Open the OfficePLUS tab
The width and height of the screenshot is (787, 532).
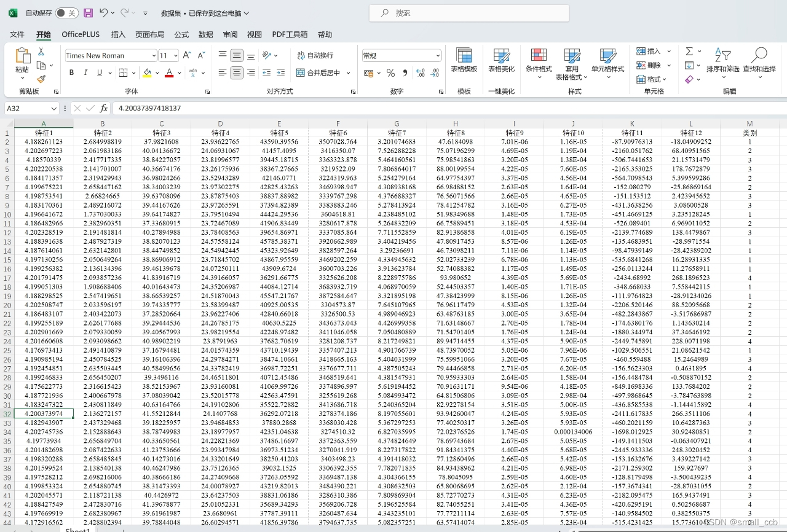[x=81, y=34]
